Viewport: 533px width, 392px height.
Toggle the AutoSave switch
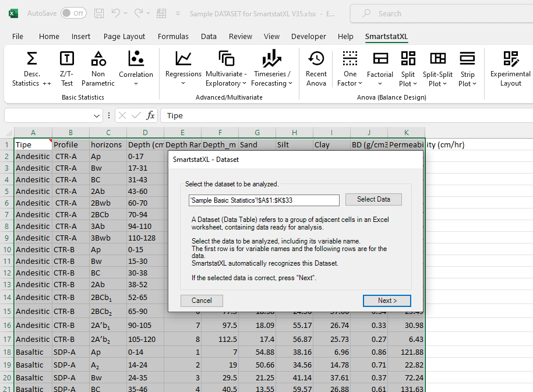pos(73,13)
